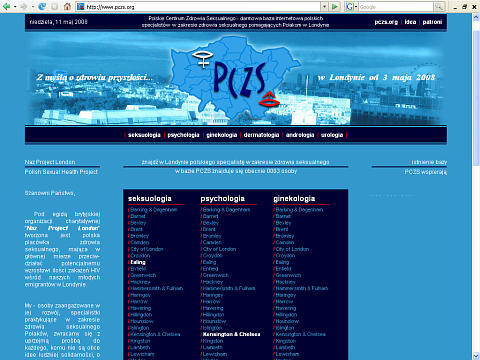Image resolution: width=480 pixels, height=360 pixels.
Task: Open the 'patroni' header link
Action: click(432, 22)
